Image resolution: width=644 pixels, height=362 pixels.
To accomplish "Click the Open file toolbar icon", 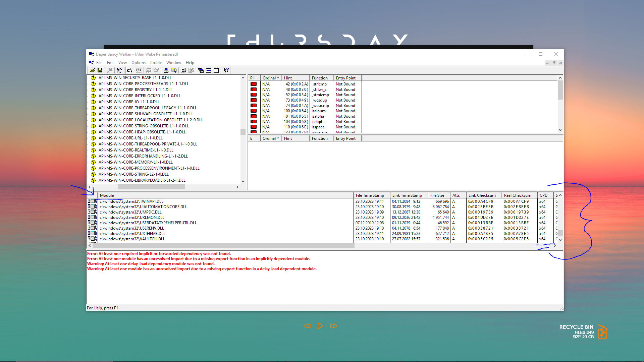I will [92, 70].
